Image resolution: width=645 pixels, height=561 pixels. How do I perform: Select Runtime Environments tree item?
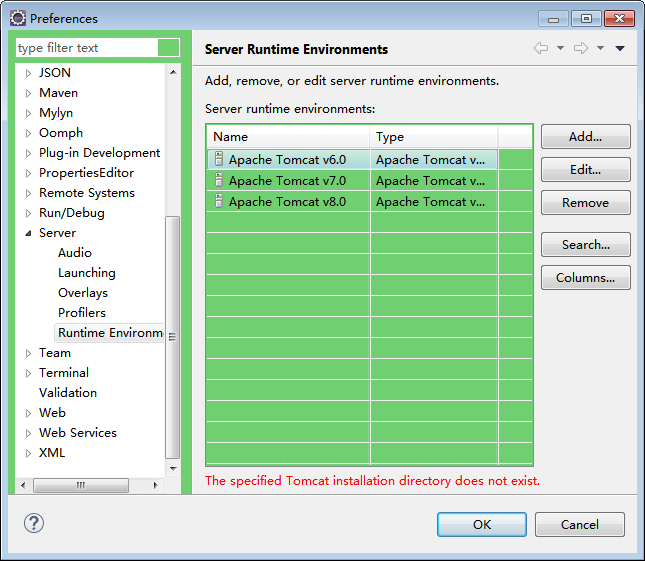point(109,333)
